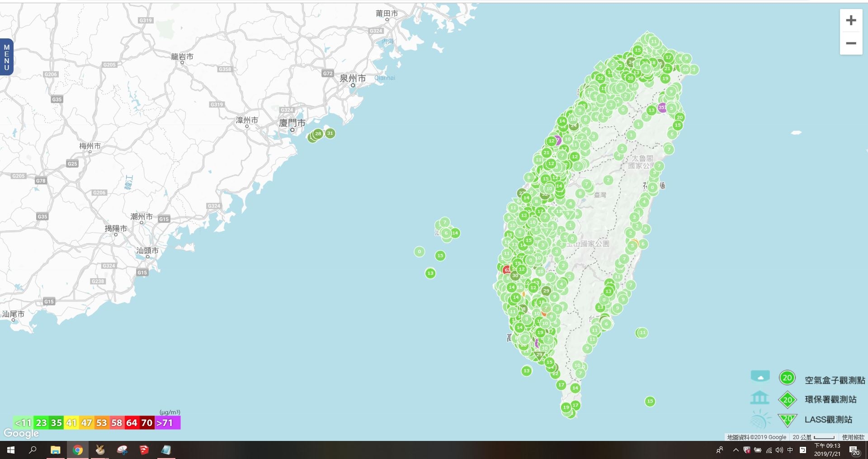Open the 15 marker on Orchid Island
868x459 pixels.
pos(650,401)
